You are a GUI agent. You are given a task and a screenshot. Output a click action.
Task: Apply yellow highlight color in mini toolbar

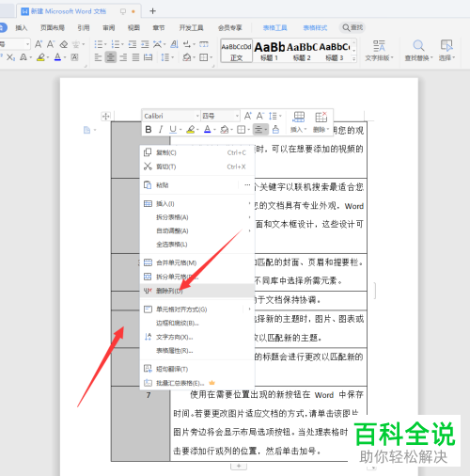coord(191,129)
